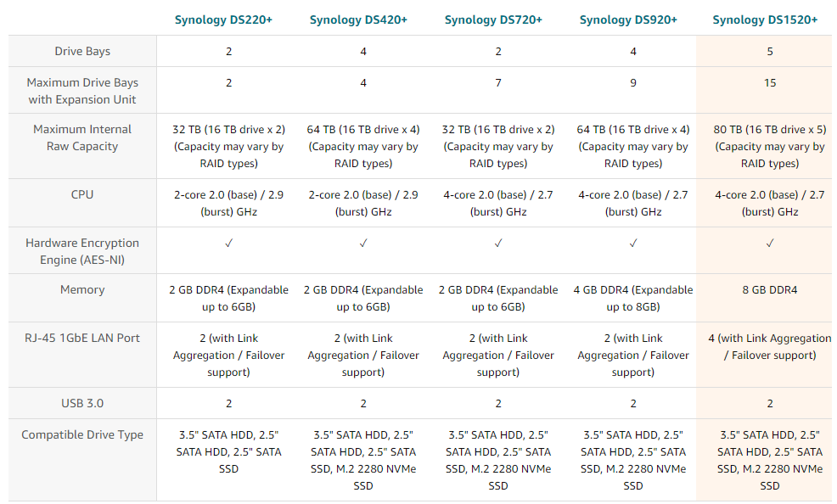Click the DS920+ encryption checkmark icon
This screenshot has width=837, height=504.
(x=633, y=244)
